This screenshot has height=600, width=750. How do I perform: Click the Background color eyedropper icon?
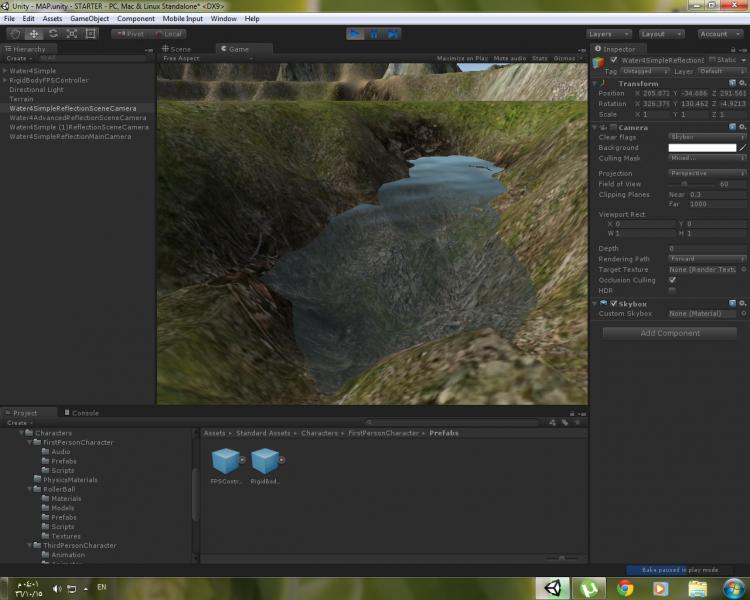[x=743, y=148]
